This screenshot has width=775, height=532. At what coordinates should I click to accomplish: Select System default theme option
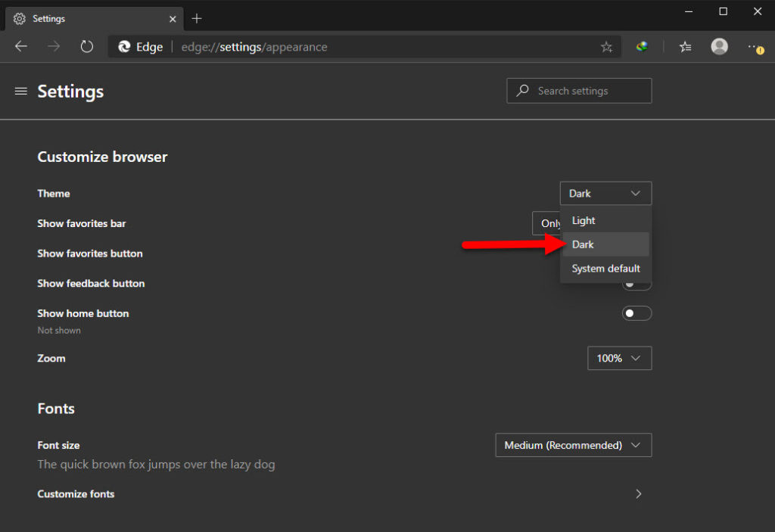click(x=605, y=269)
